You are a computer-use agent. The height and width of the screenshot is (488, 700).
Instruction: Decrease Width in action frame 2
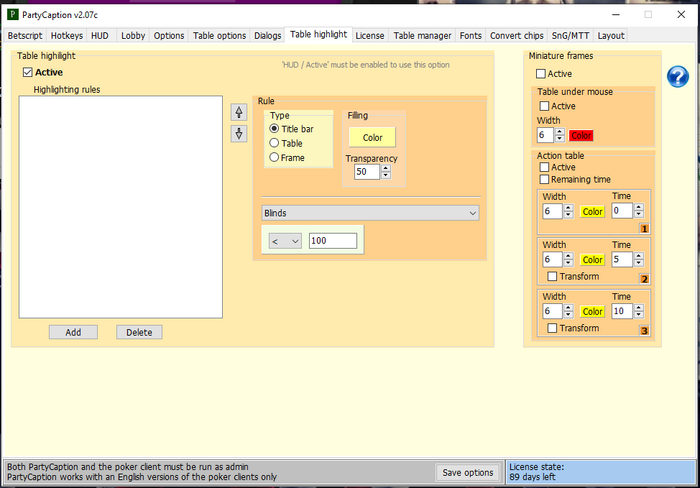pos(568,263)
